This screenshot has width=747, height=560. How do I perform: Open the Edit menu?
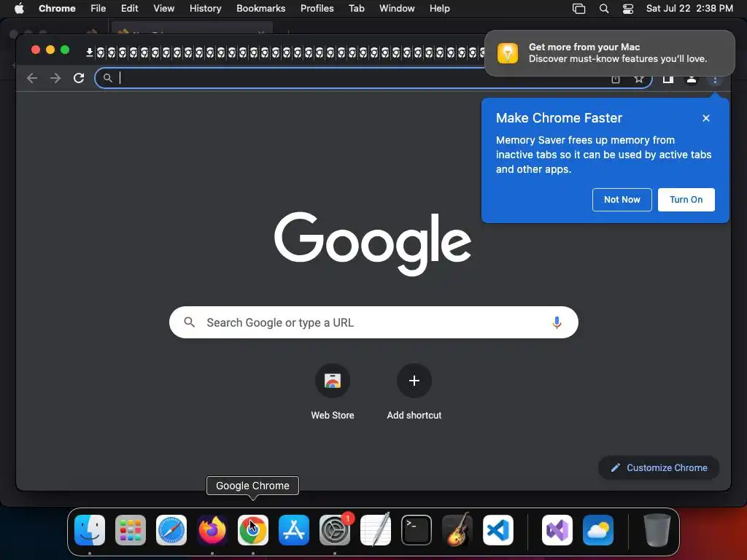pos(130,9)
